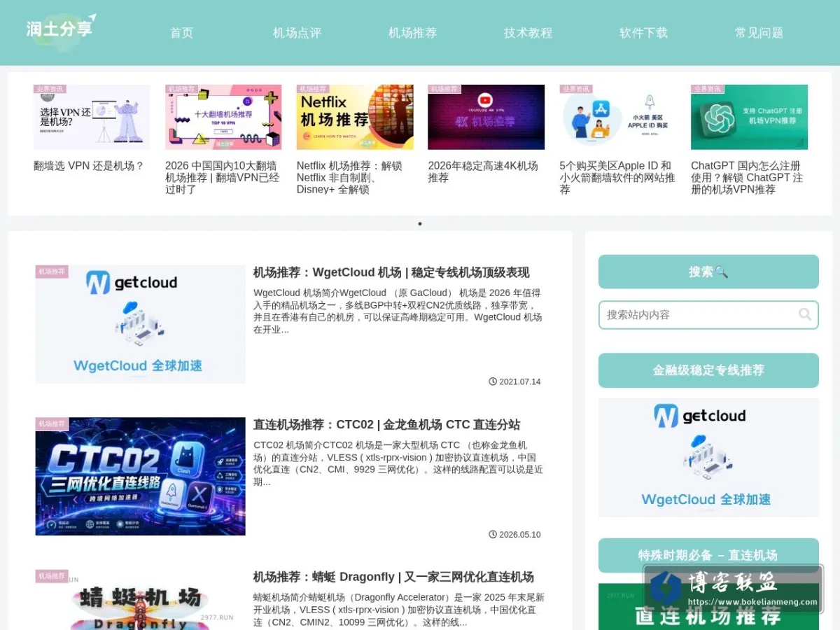Go to 机场推荐 in the top menu

click(x=412, y=33)
